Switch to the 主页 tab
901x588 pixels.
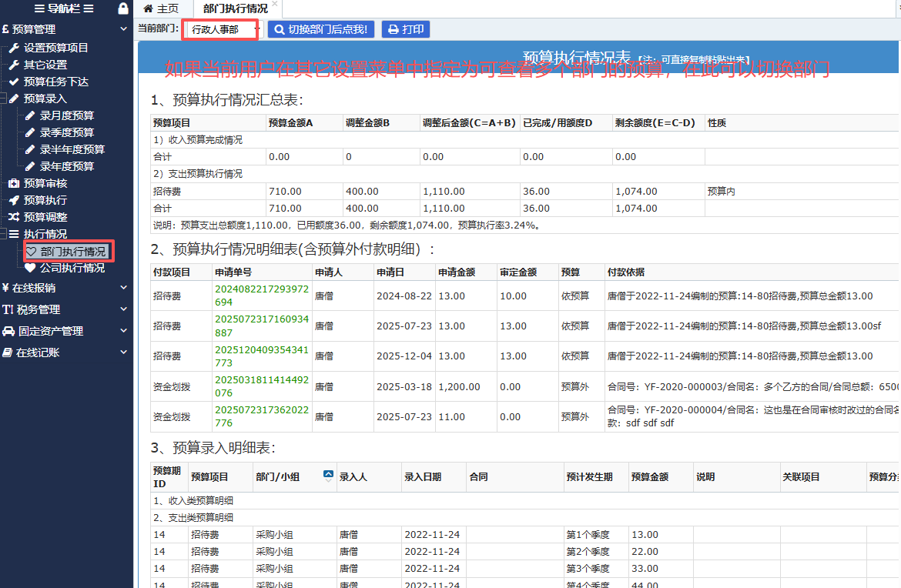(x=161, y=9)
